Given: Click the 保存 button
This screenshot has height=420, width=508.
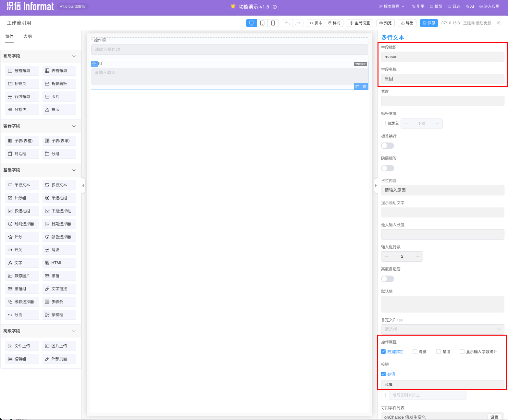Looking at the screenshot, I should (429, 23).
